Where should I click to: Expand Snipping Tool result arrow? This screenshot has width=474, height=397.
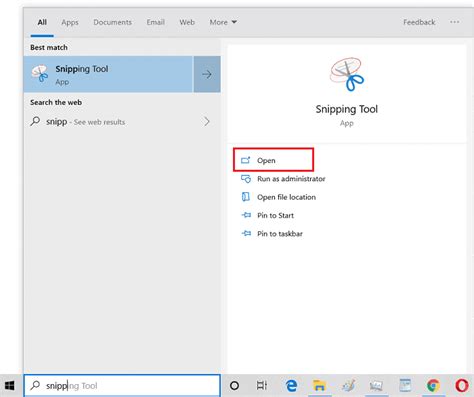tap(207, 74)
